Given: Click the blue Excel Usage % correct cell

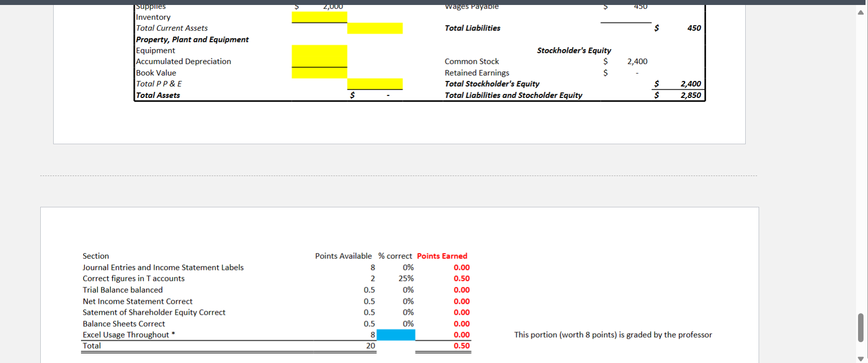Looking at the screenshot, I should (396, 335).
